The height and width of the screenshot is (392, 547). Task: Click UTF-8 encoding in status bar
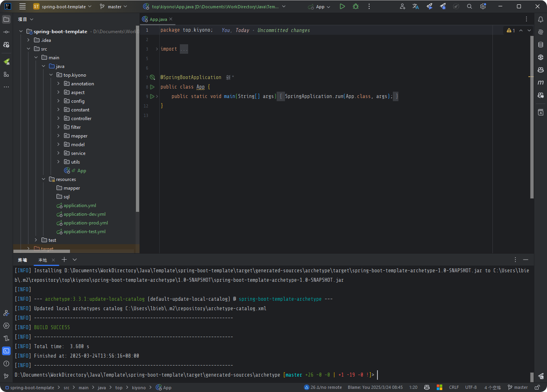click(471, 388)
